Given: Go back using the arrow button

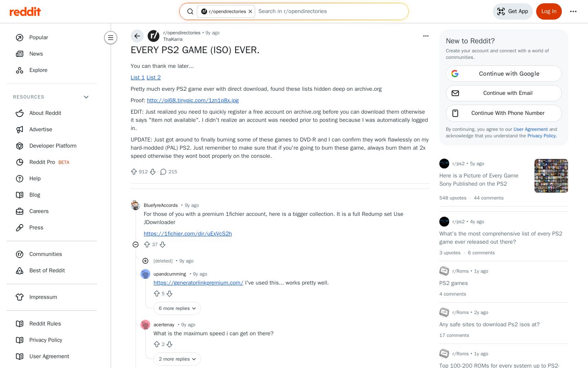Looking at the screenshot, I should (x=137, y=36).
